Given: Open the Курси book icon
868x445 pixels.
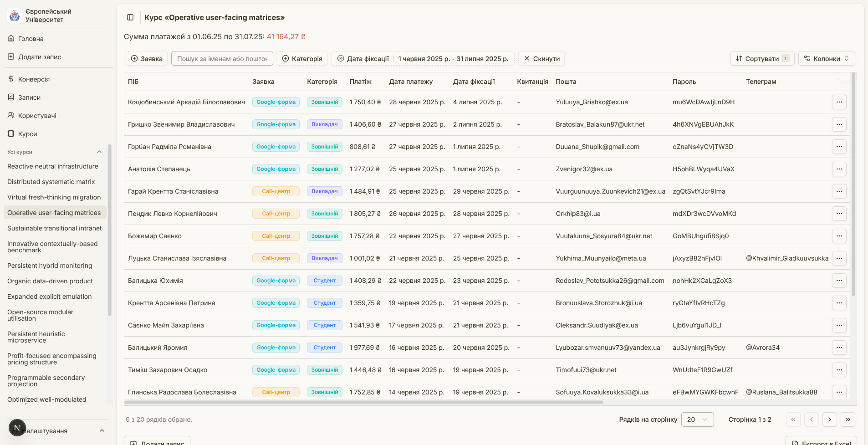Looking at the screenshot, I should click(11, 134).
